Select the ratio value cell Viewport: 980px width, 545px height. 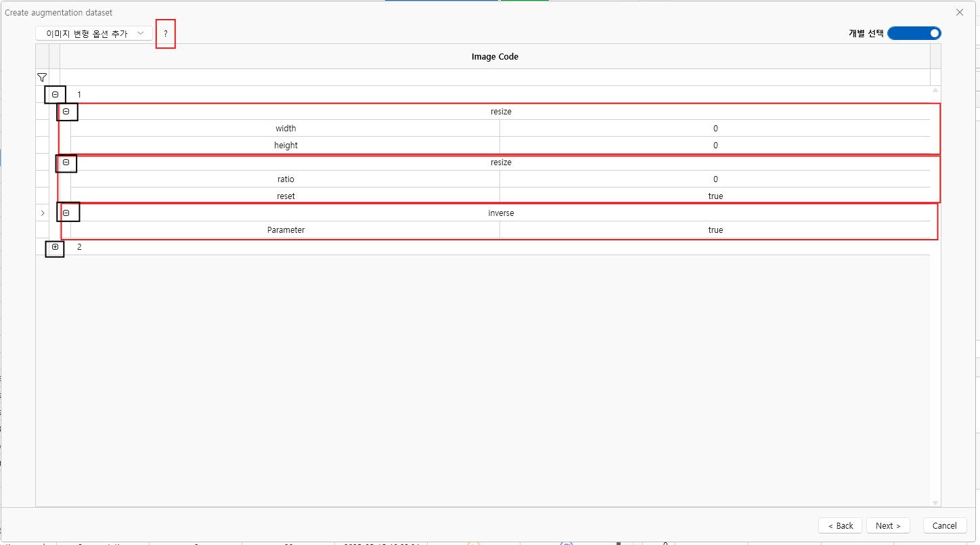715,179
